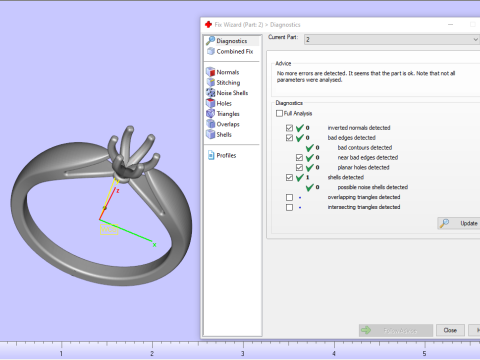Uncheck bad edges detected checkbox
The image size is (480, 360).
click(289, 138)
